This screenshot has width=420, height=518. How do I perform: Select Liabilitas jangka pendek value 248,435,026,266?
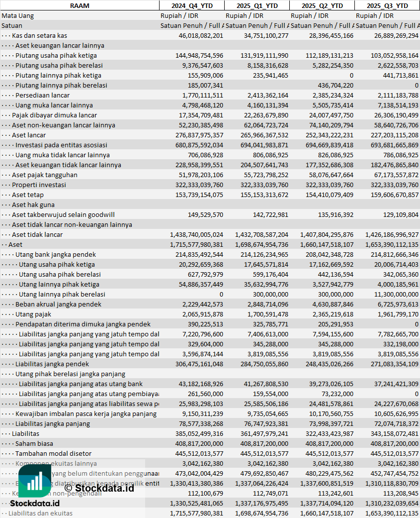pyautogui.click(x=329, y=364)
